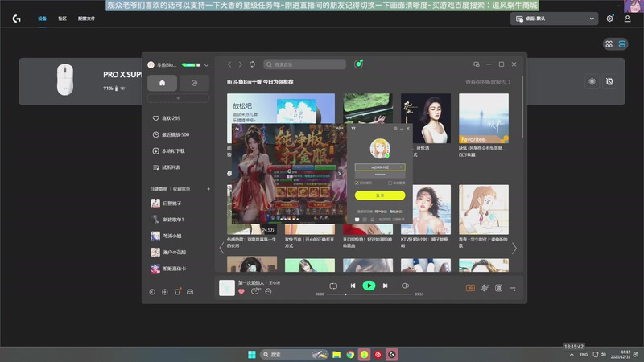644x362 pixels.
Task: Click the music window vertical scrollbar
Action: (x=522, y=107)
